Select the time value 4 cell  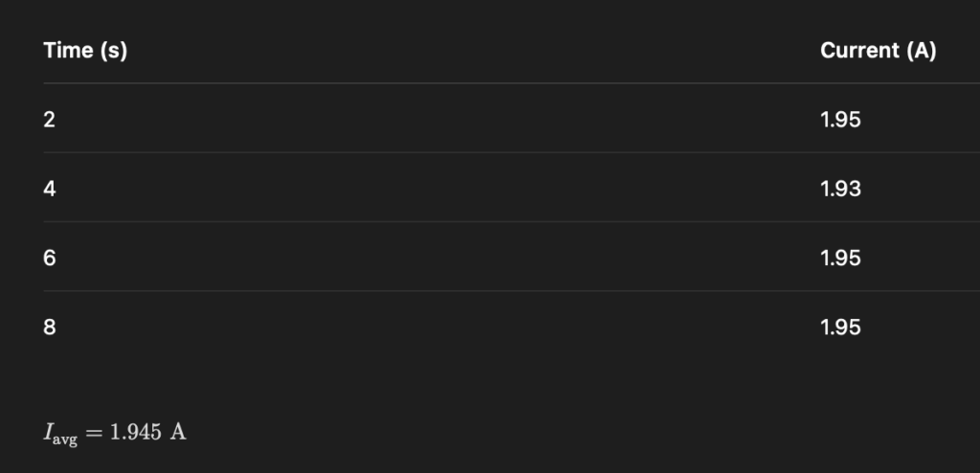pos(50,189)
